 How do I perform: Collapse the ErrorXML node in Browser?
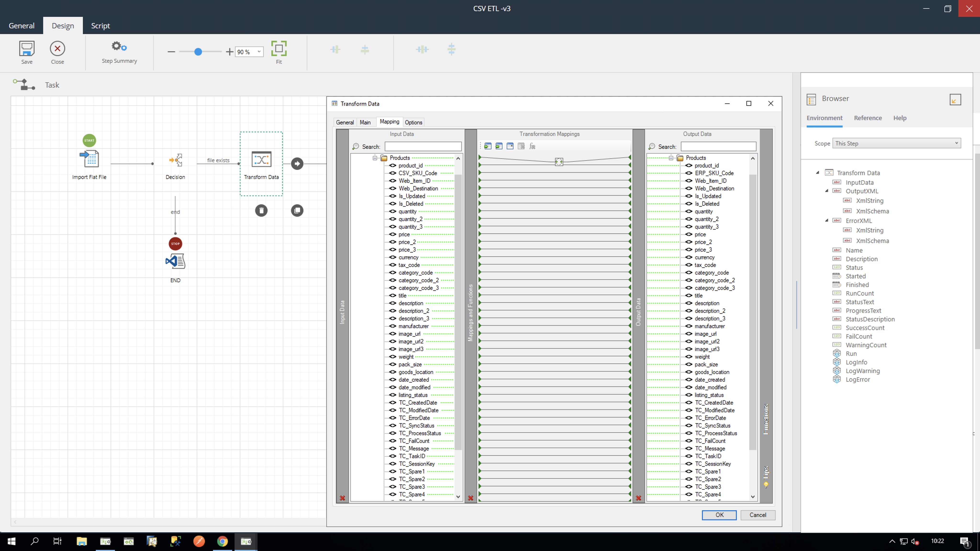pyautogui.click(x=827, y=220)
